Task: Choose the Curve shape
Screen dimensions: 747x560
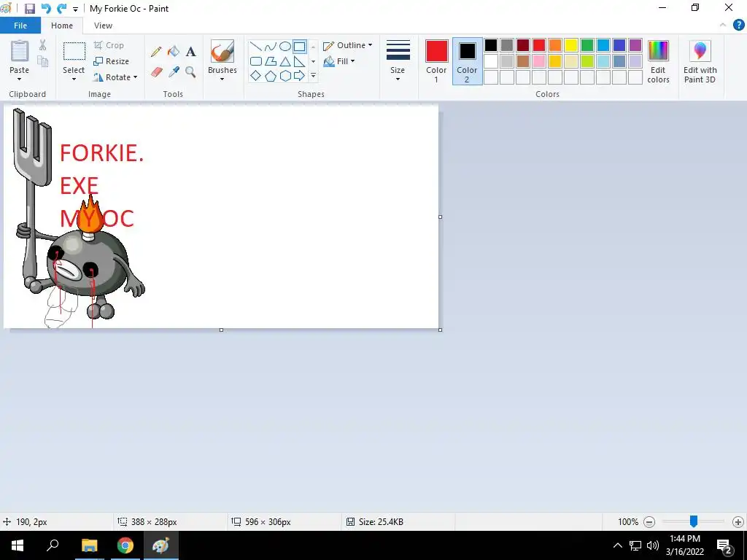Action: [x=270, y=46]
